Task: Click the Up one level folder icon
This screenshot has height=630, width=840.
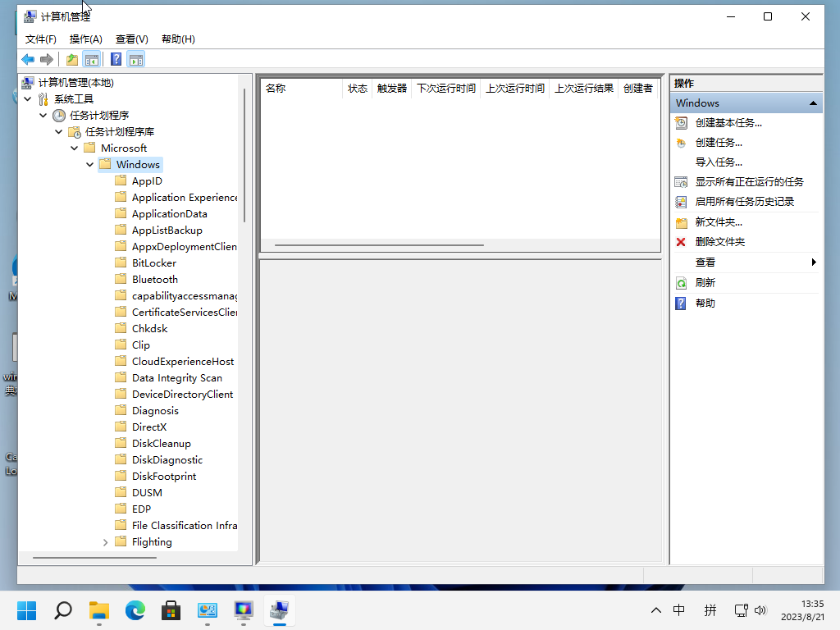Action: (72, 59)
